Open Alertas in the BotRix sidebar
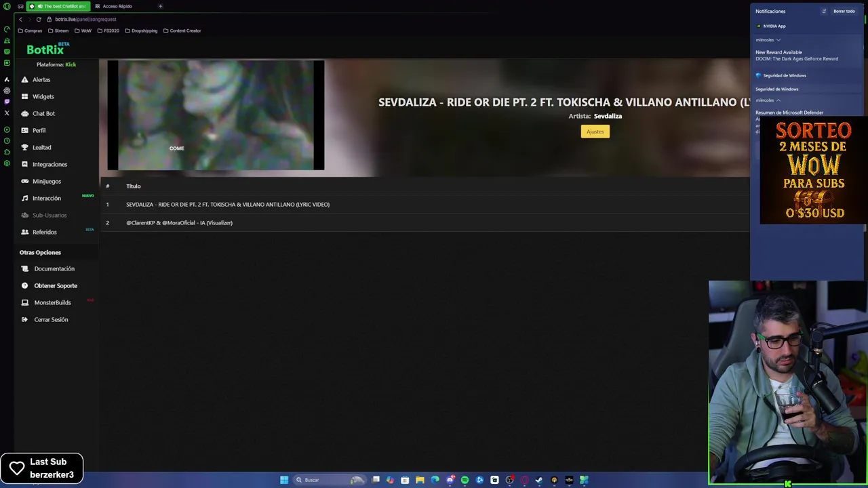Image resolution: width=868 pixels, height=488 pixels. tap(41, 79)
